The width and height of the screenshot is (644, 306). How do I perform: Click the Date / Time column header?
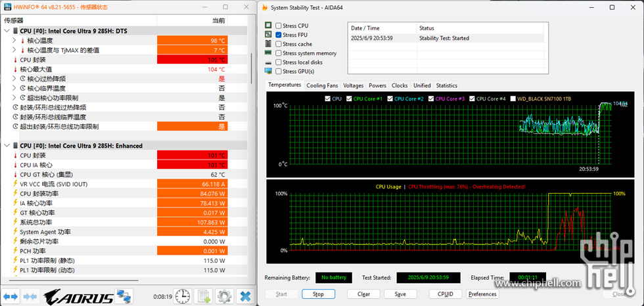(382, 28)
